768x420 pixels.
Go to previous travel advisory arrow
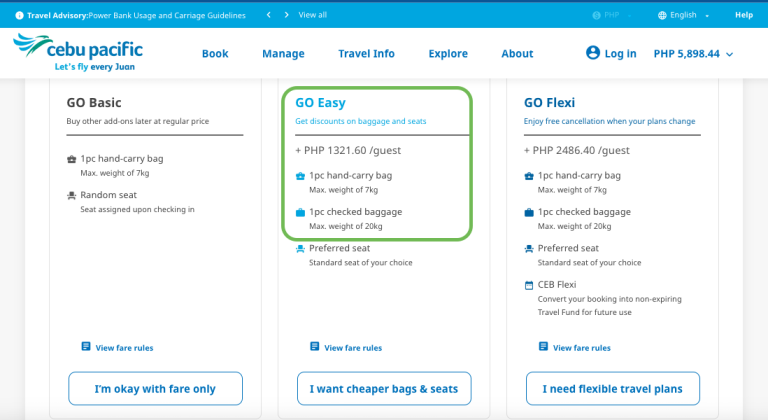pyautogui.click(x=268, y=15)
